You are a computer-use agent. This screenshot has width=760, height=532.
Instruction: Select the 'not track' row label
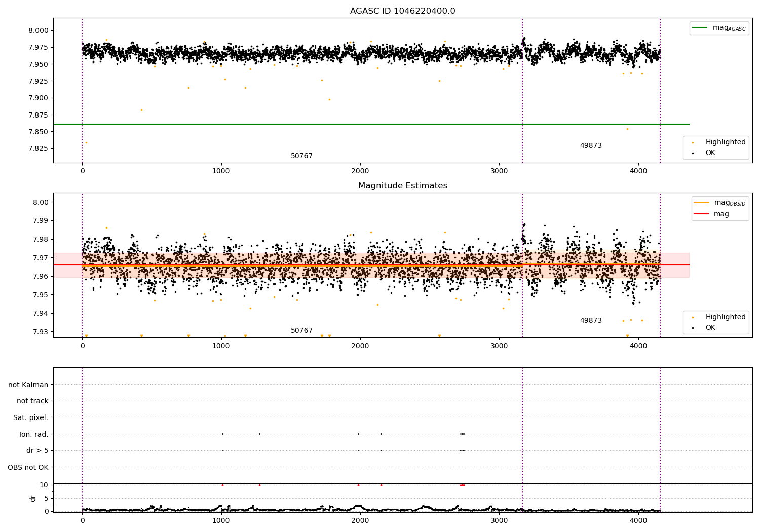pos(32,401)
